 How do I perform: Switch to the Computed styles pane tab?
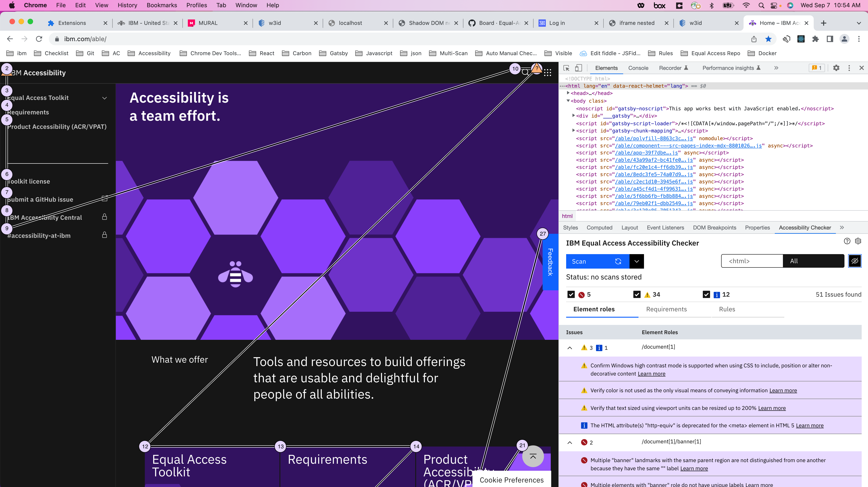point(599,228)
